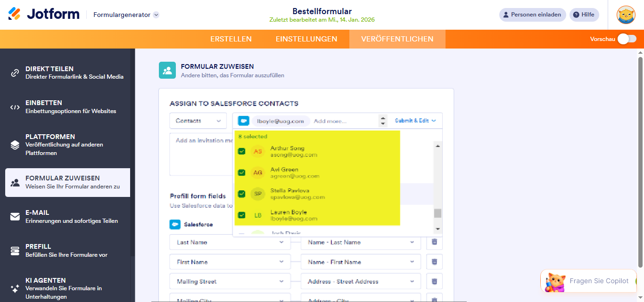Open EINBETTEN in the sidebar
Image resolution: width=644 pixels, height=302 pixels.
(x=67, y=107)
